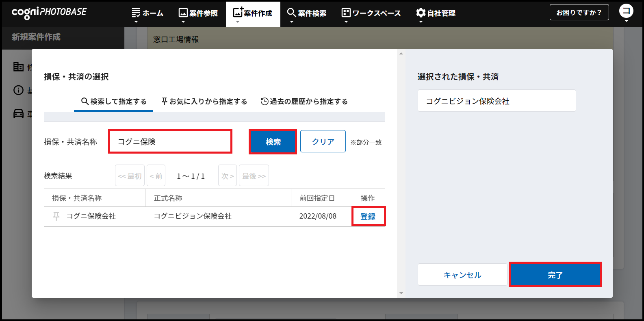Screen dimensions: 644x321
Task: Click the blue 検索 button
Action: tap(273, 142)
